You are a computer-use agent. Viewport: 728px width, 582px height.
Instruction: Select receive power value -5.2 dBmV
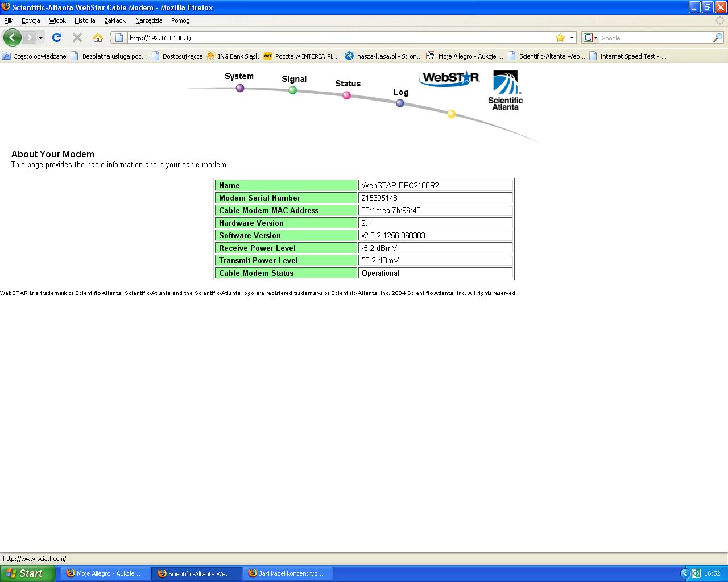pos(379,248)
